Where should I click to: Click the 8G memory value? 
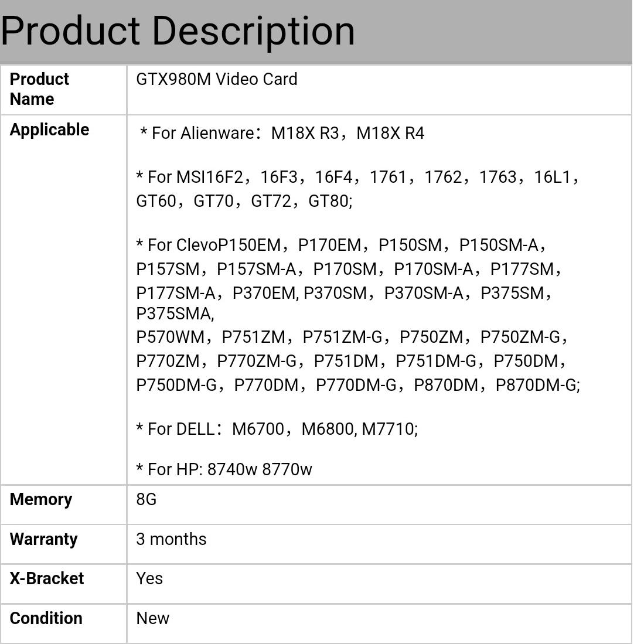tap(146, 499)
